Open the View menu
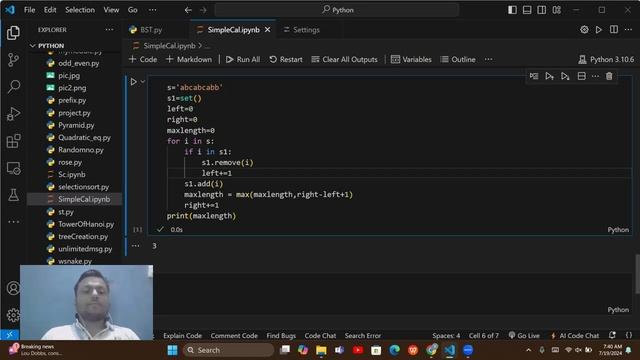 tap(111, 10)
